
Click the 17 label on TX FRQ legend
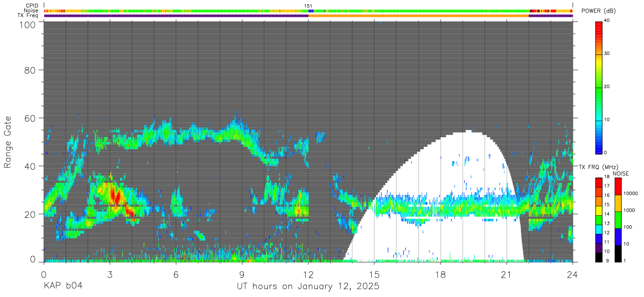606,186
